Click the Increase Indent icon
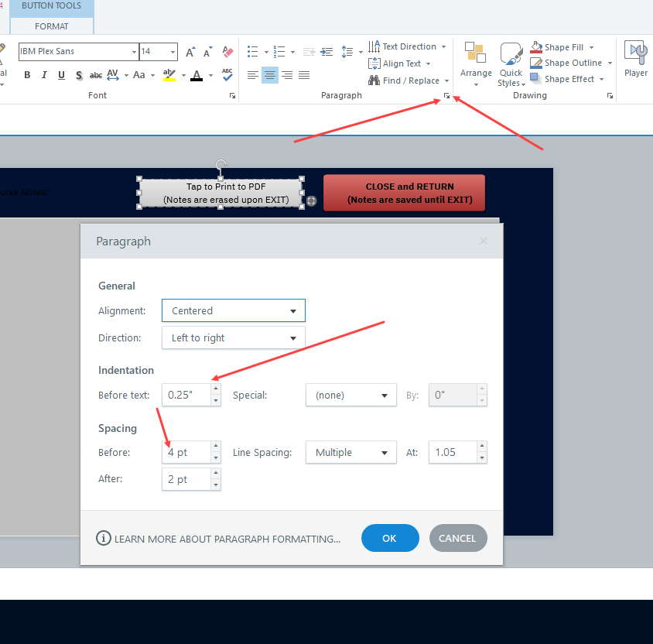The image size is (653, 644). (x=326, y=52)
